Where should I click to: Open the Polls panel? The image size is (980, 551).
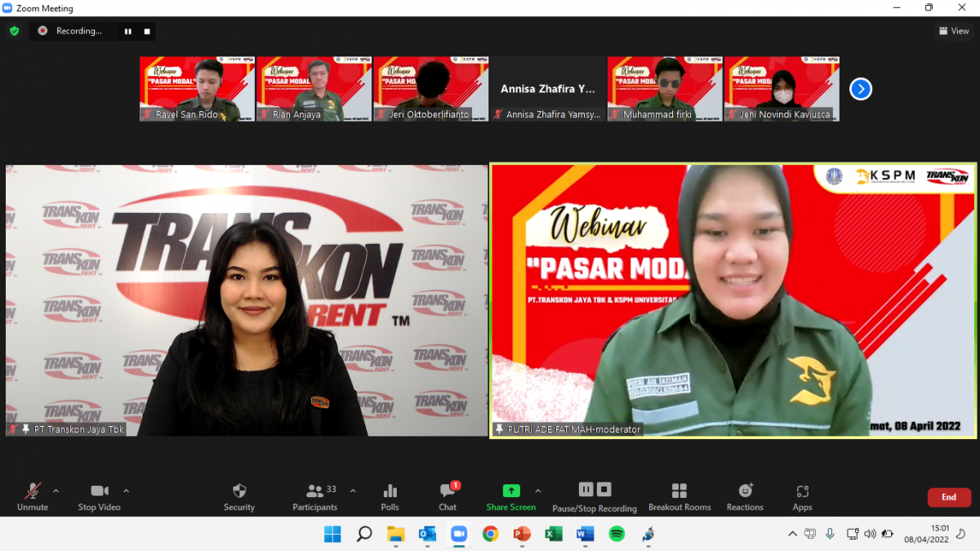[x=390, y=496]
